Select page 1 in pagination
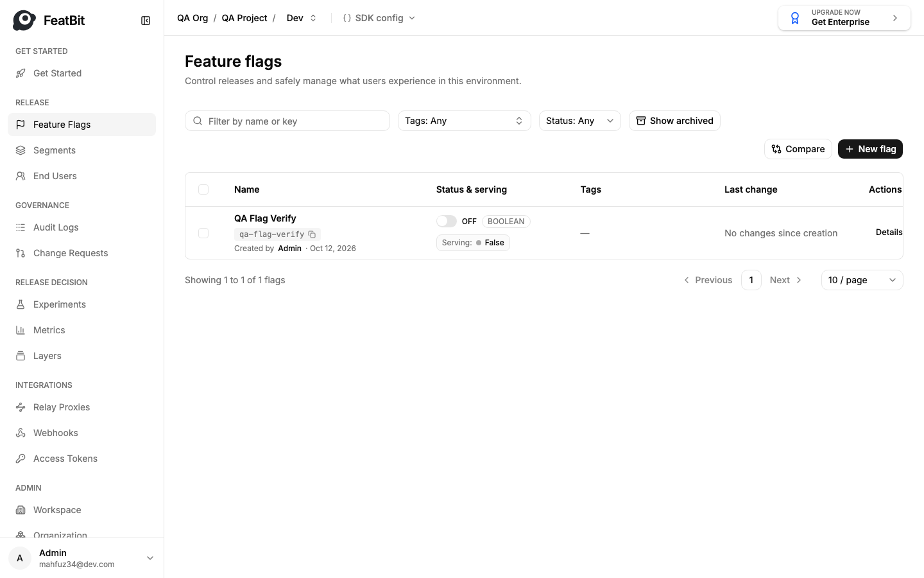 click(751, 280)
